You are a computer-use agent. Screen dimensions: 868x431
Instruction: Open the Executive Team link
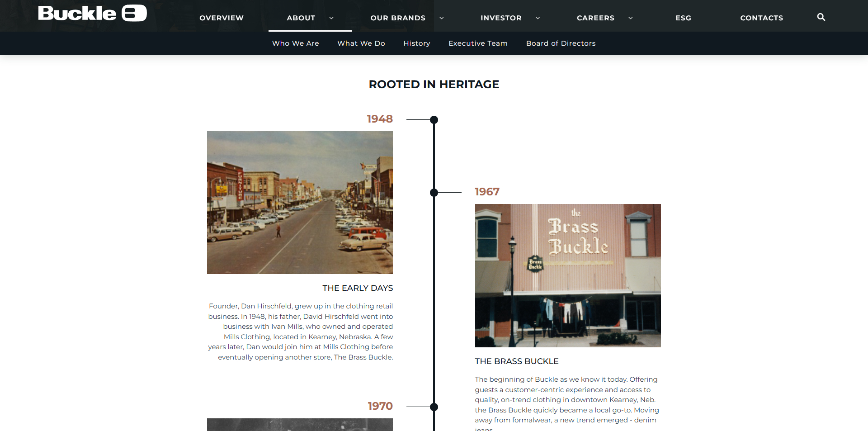(x=478, y=43)
